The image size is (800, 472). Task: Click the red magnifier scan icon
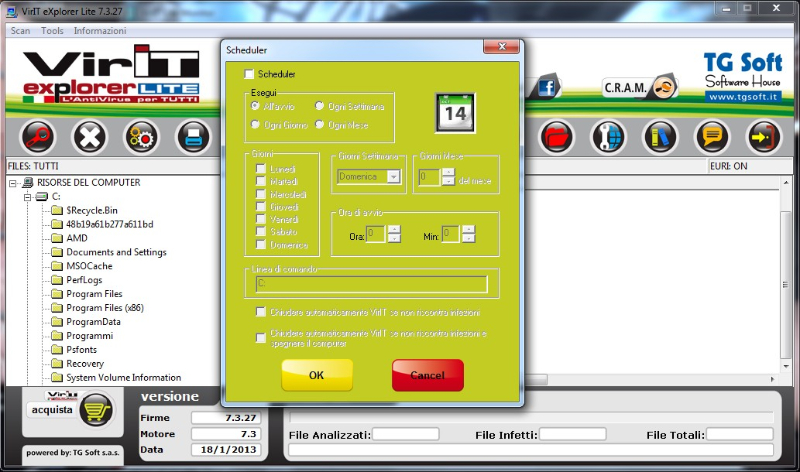(37, 135)
